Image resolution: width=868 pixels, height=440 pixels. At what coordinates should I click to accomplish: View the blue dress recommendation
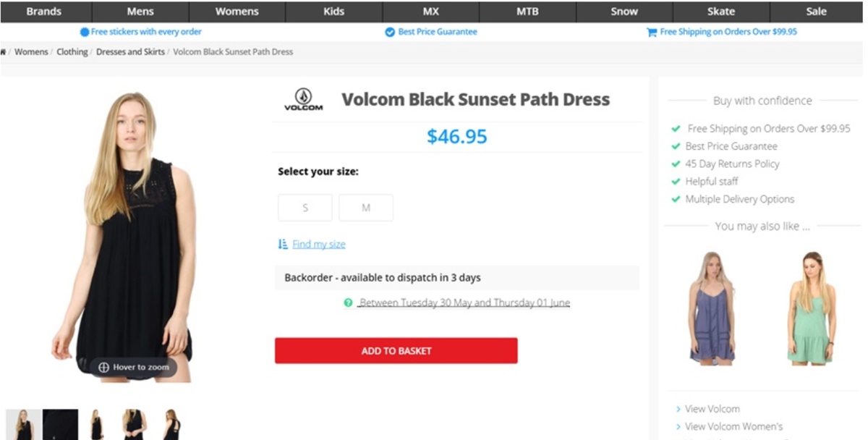click(712, 308)
